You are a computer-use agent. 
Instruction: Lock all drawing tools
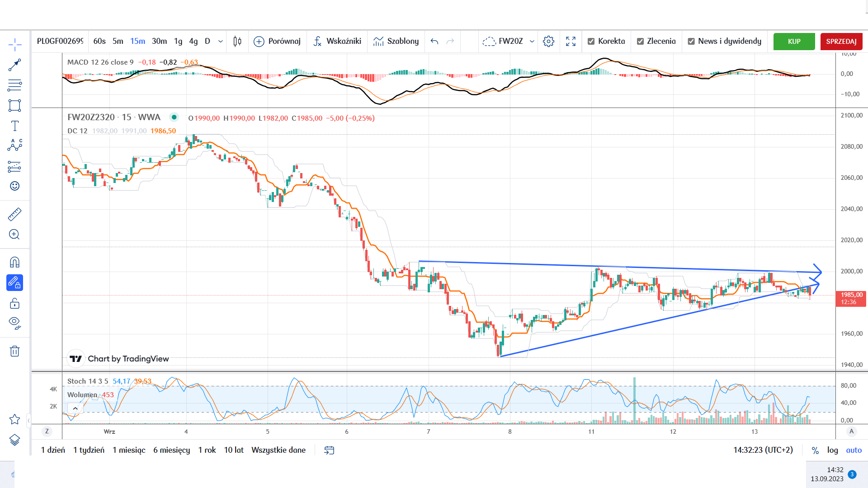14,303
